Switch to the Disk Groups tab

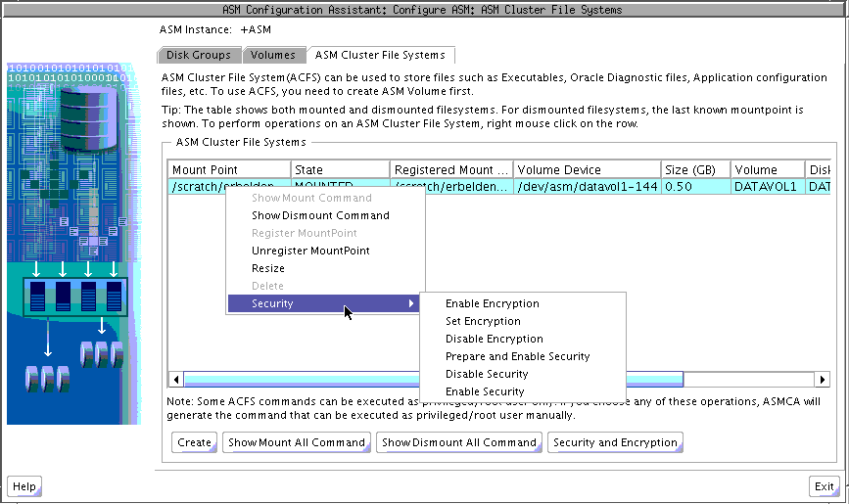(198, 55)
